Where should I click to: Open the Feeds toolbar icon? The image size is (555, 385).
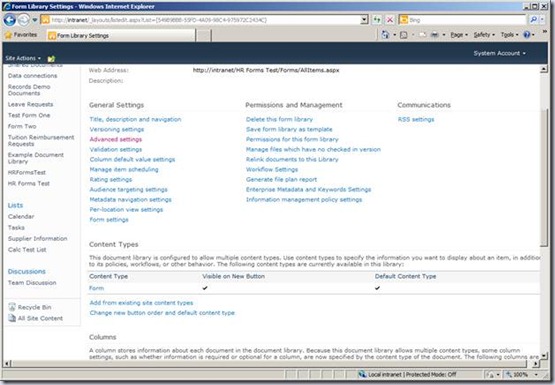(404, 35)
